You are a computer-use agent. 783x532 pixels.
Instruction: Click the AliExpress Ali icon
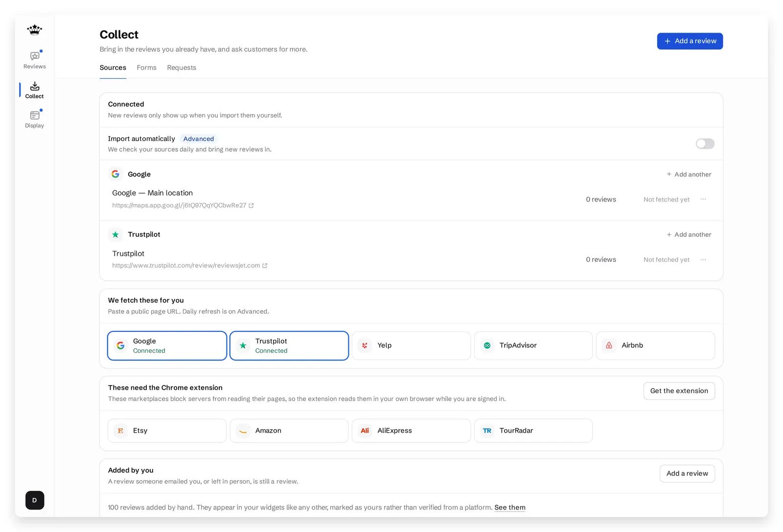365,431
